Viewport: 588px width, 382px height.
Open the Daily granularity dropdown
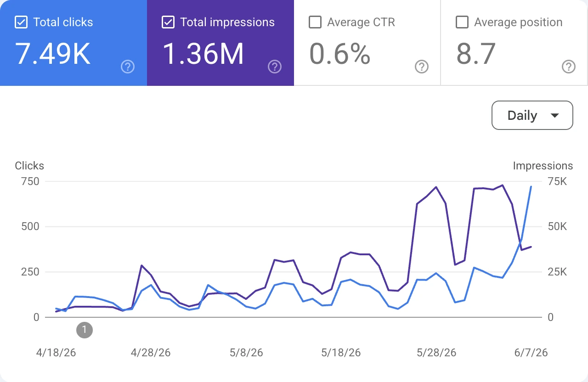pos(532,115)
